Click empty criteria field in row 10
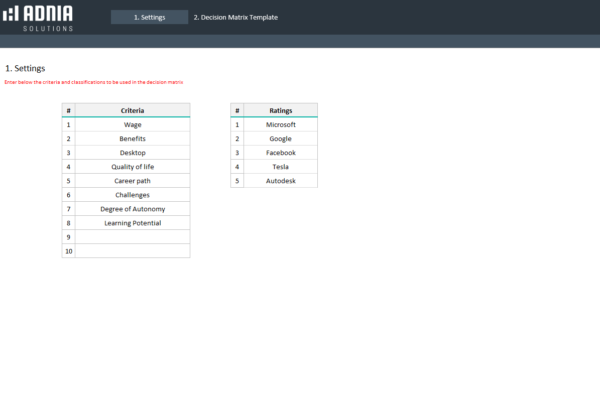This screenshot has height=395, width=600. [132, 251]
